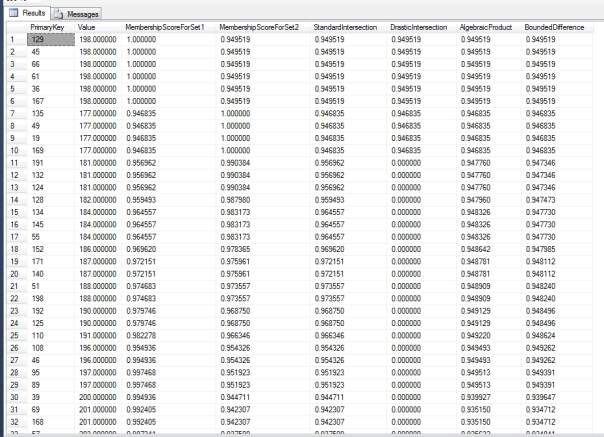Image resolution: width=604 pixels, height=437 pixels.
Task: Click BoundedDifference cell in row 1
Action: [x=557, y=39]
